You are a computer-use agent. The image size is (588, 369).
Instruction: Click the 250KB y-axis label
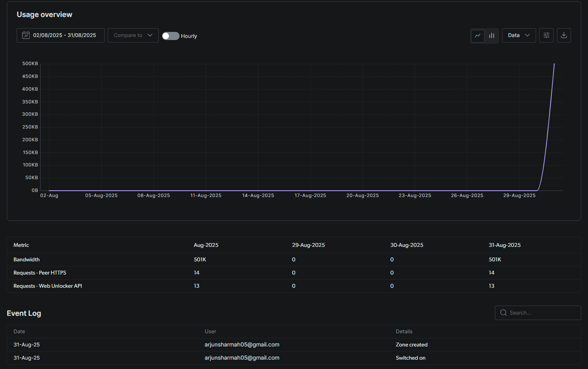pos(30,127)
